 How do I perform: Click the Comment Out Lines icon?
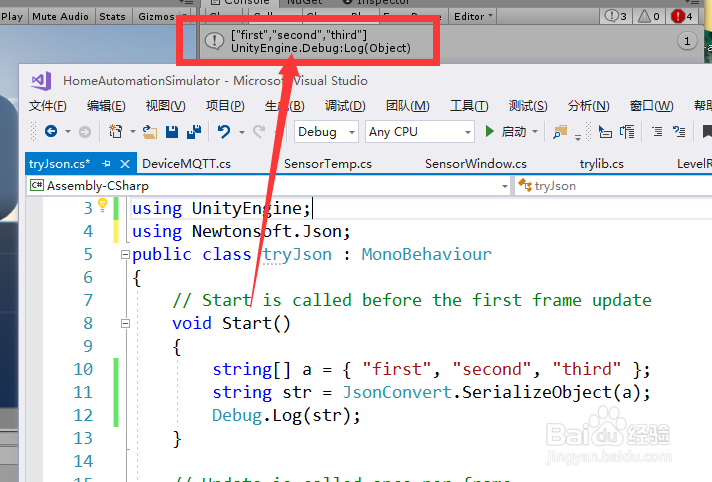pos(657,132)
